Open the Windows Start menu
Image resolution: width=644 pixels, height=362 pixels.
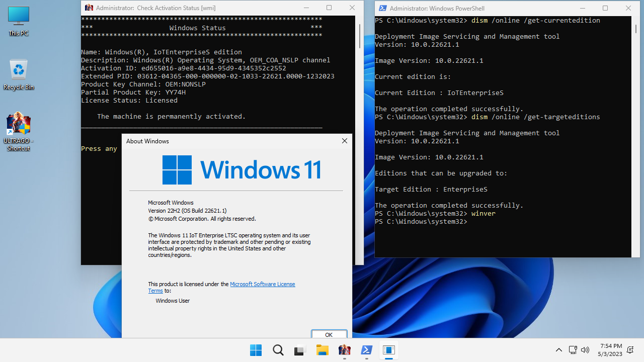(x=256, y=350)
